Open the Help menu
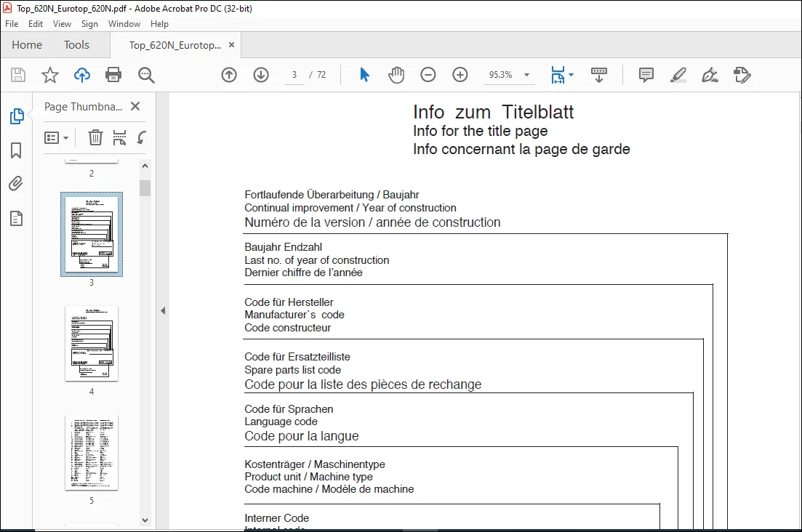802x532 pixels. [159, 24]
